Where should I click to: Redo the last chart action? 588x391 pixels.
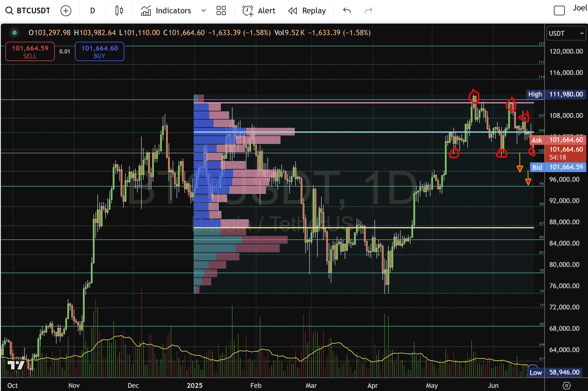click(368, 11)
